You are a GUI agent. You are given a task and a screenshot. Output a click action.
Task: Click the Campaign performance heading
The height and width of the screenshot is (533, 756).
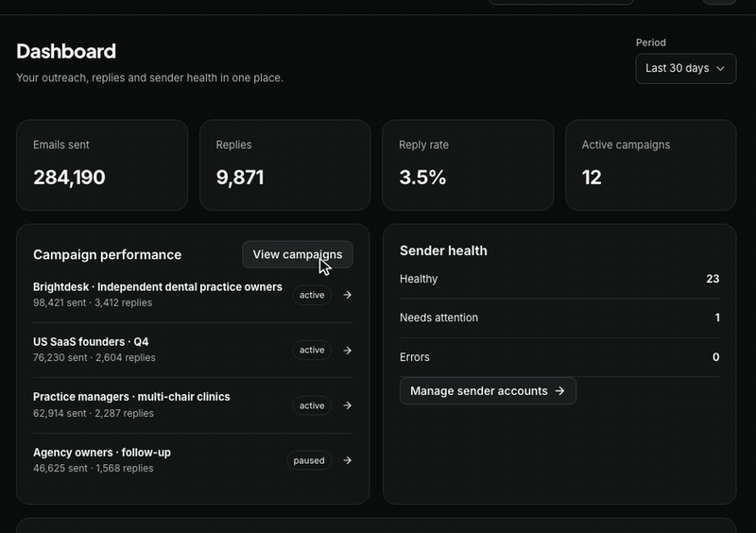pos(107,254)
